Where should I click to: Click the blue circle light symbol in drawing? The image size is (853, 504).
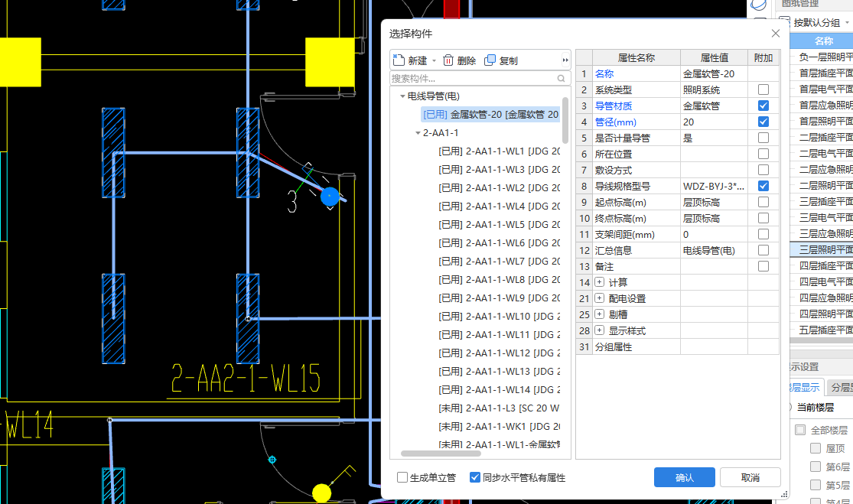(x=330, y=197)
